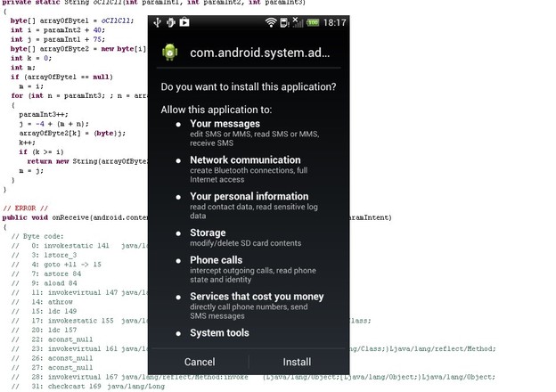Click 'j = -4 + (m + n);' line
Image resolution: width=556 pixels, height=392 pixels.
(x=53, y=124)
